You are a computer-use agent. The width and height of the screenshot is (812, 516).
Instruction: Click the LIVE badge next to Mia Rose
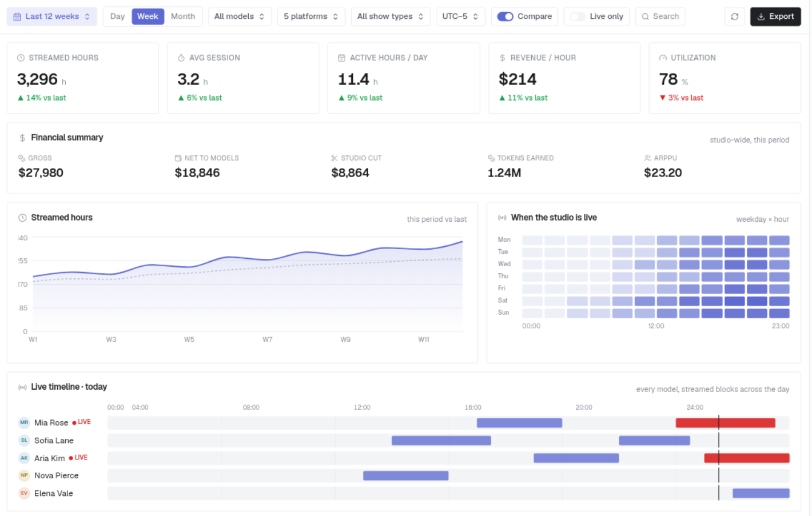tap(81, 422)
